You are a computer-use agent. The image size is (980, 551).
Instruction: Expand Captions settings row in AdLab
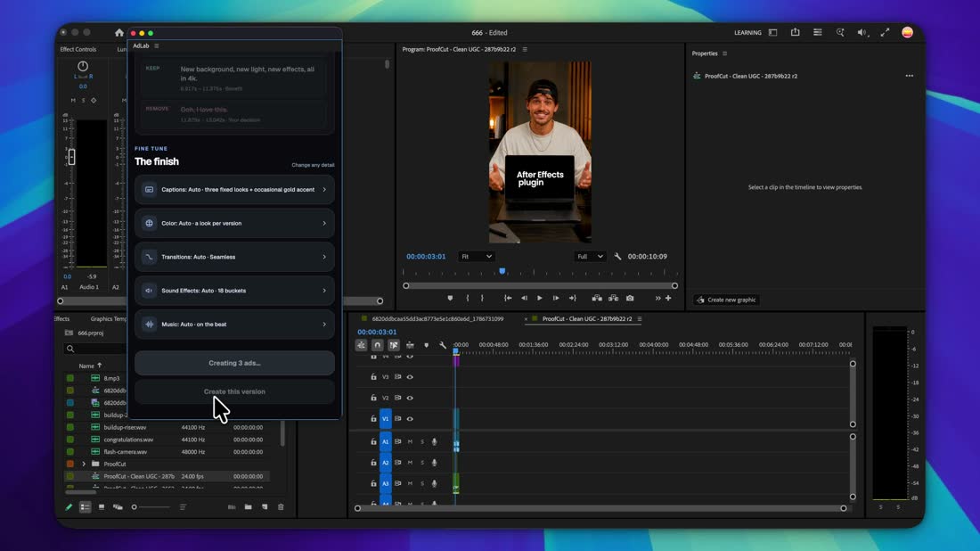click(x=234, y=190)
